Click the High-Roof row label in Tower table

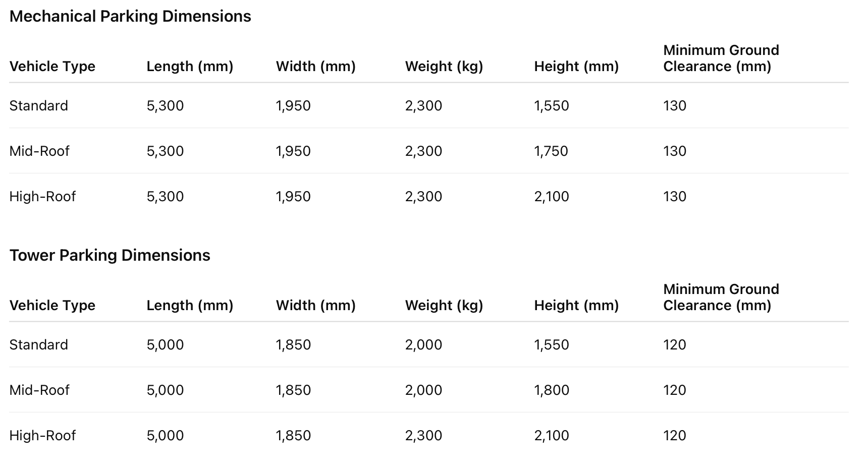point(42,435)
